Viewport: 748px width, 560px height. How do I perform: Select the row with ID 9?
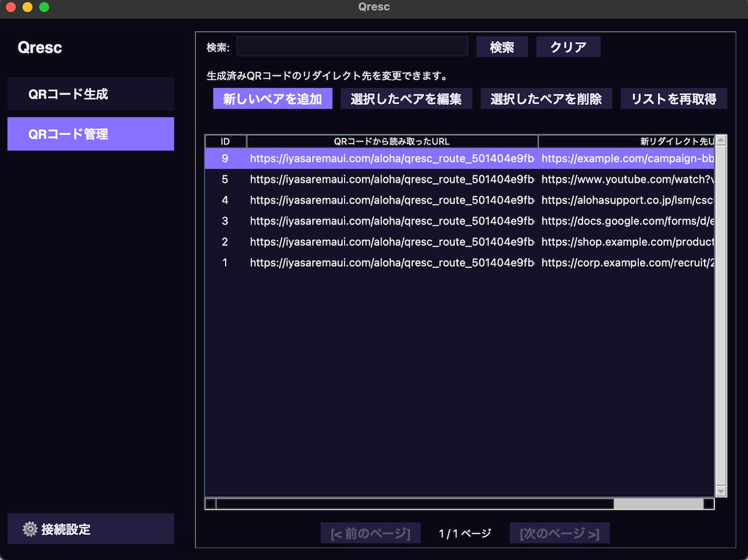[460, 158]
